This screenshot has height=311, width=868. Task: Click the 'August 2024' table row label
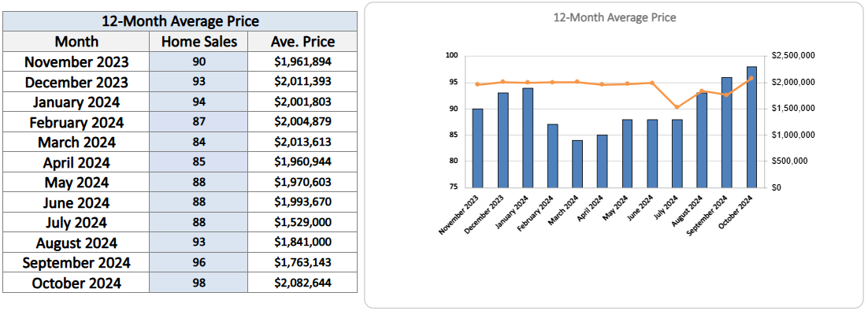(76, 243)
